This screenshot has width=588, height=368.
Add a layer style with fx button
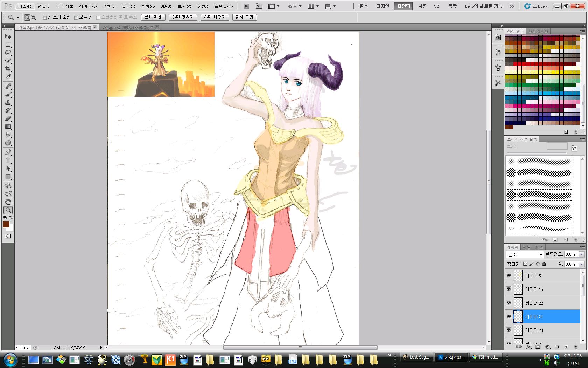(528, 347)
